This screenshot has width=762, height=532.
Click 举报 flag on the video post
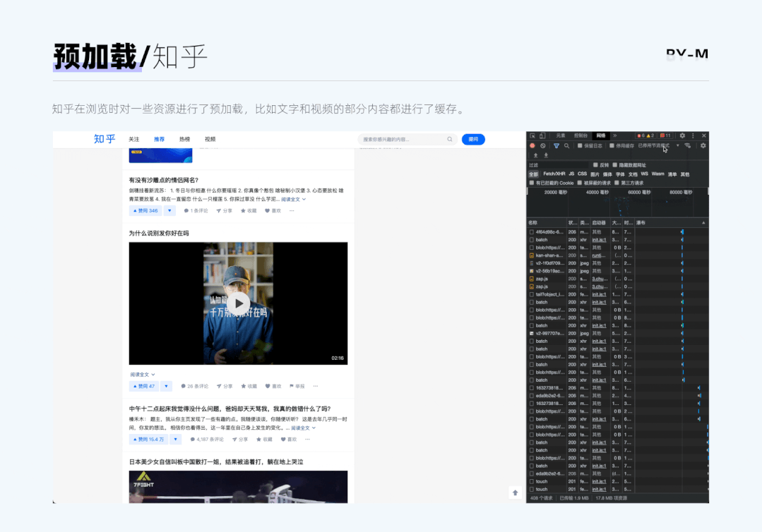(x=297, y=387)
